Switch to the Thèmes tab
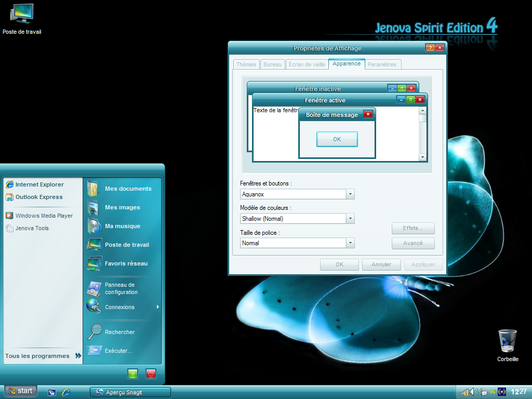This screenshot has width=532, height=399. [246, 64]
